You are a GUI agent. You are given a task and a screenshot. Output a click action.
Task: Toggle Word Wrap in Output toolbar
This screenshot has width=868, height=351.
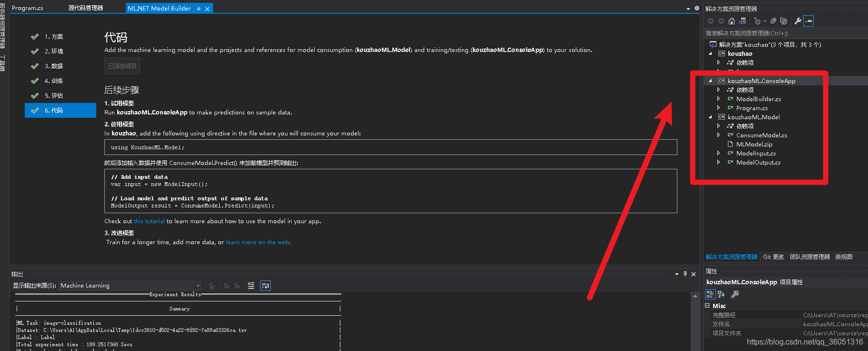click(x=266, y=286)
